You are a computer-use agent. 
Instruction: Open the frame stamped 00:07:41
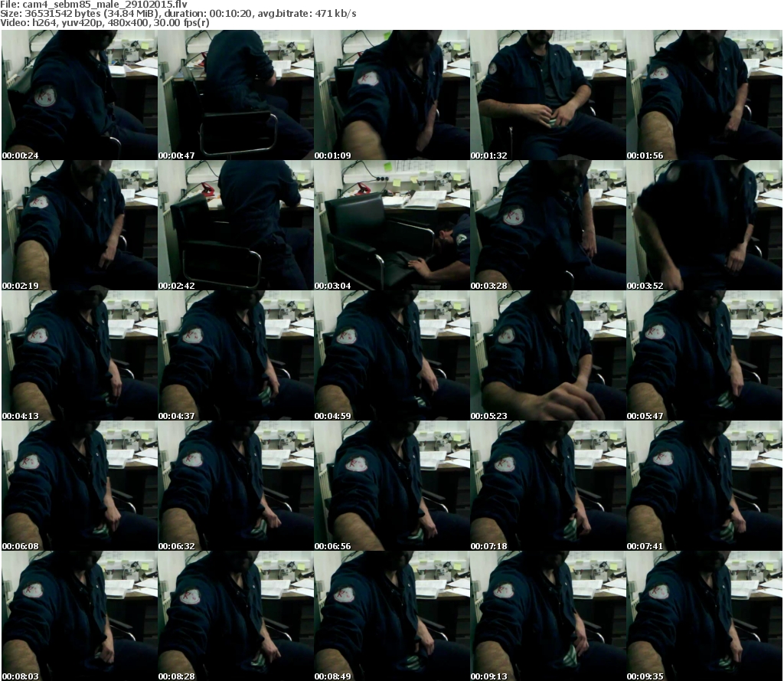pos(704,486)
